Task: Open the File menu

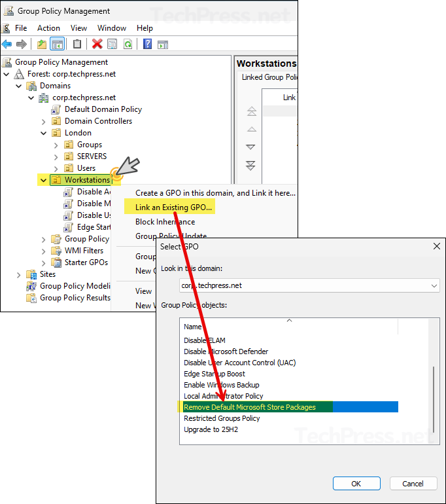Action: (21, 28)
